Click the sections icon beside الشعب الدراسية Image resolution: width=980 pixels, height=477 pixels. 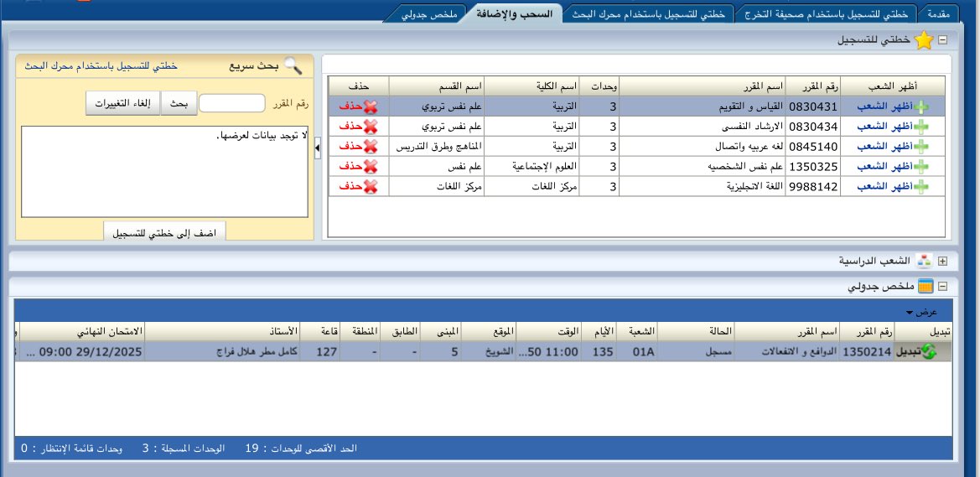[924, 262]
